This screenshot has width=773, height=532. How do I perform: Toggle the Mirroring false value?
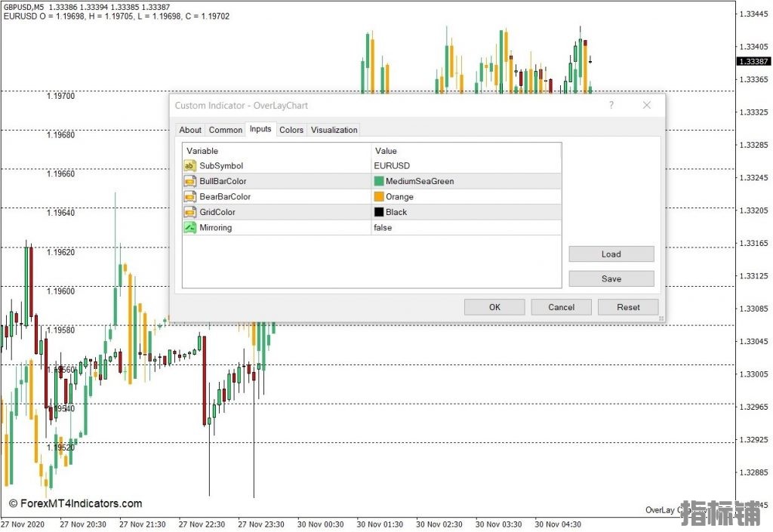383,227
